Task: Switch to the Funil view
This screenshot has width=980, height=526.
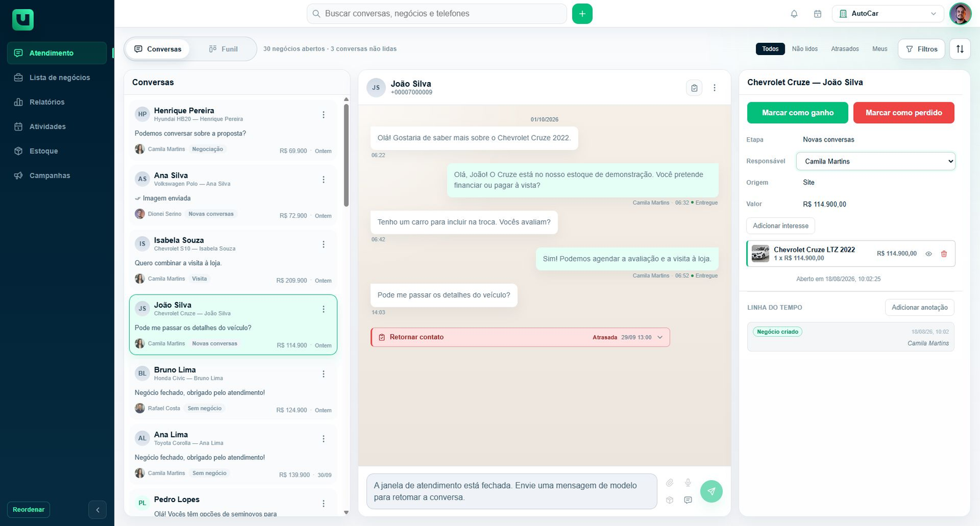Action: [223, 49]
